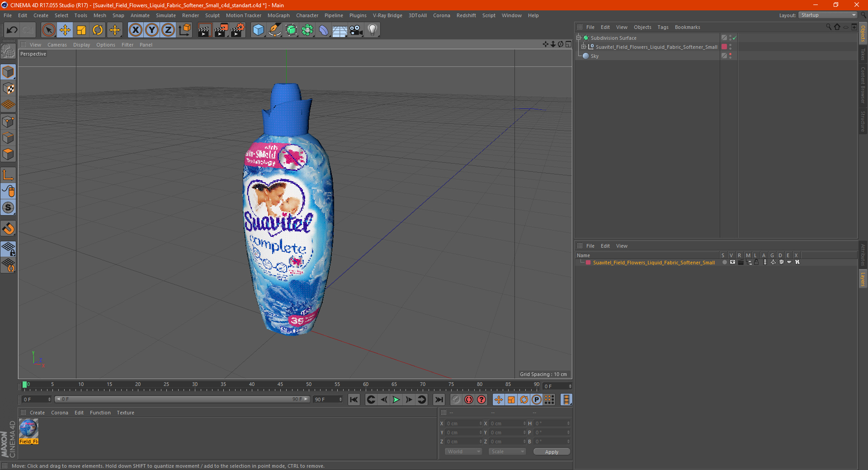Toggle Z axis lock

click(168, 30)
